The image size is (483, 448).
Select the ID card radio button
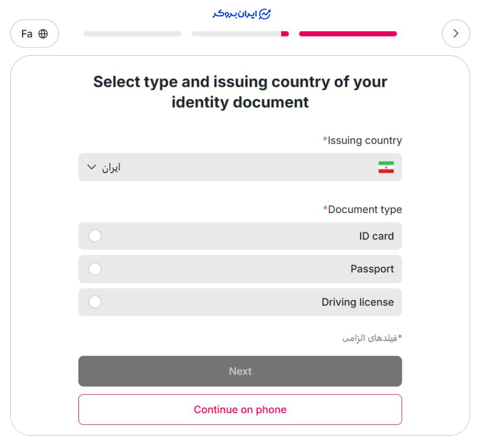pyautogui.click(x=95, y=236)
